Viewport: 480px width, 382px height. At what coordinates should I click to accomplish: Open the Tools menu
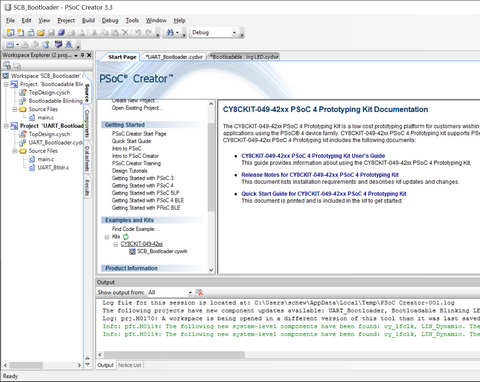point(132,20)
